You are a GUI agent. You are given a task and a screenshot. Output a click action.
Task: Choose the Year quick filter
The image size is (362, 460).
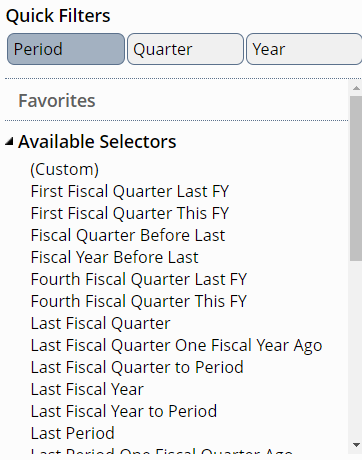pos(304,49)
